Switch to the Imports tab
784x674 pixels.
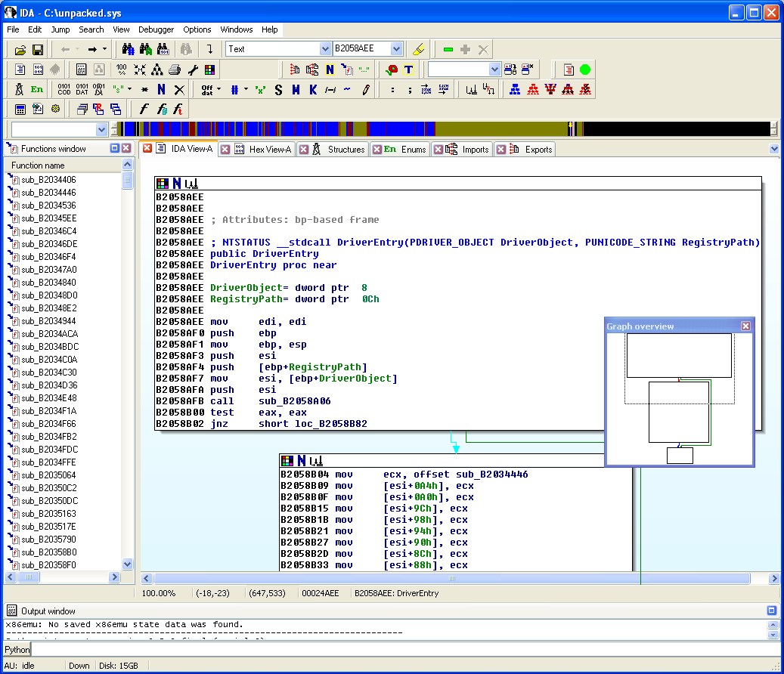(x=475, y=150)
